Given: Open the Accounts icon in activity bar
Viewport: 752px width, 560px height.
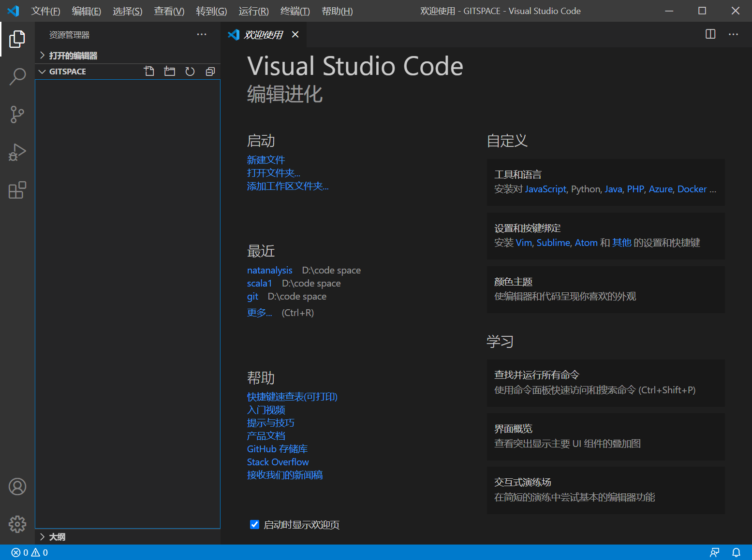Looking at the screenshot, I should (x=17, y=487).
